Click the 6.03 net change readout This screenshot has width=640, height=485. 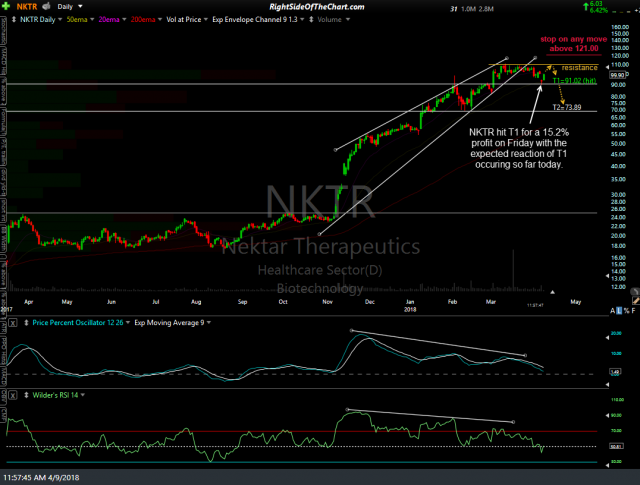[x=596, y=4]
